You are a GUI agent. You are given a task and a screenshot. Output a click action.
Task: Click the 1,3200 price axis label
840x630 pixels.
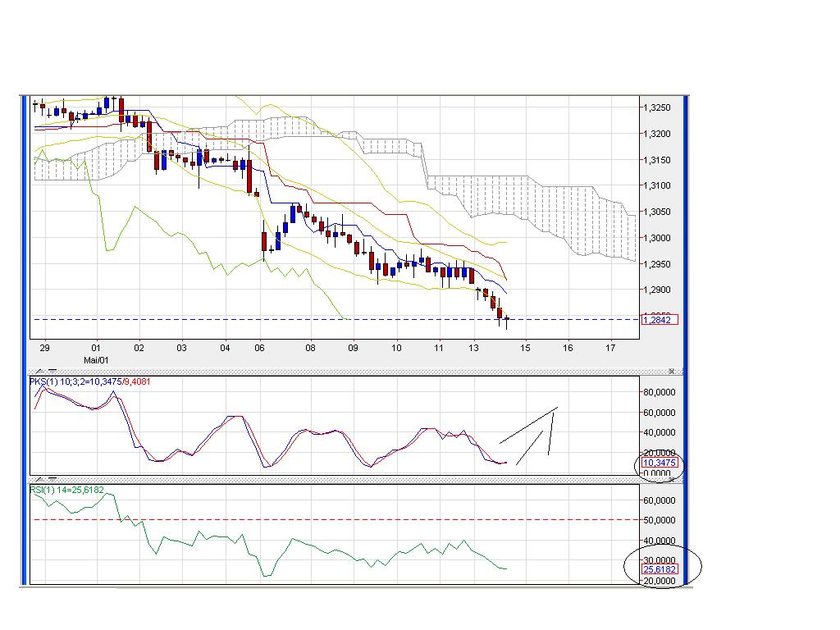point(657,134)
